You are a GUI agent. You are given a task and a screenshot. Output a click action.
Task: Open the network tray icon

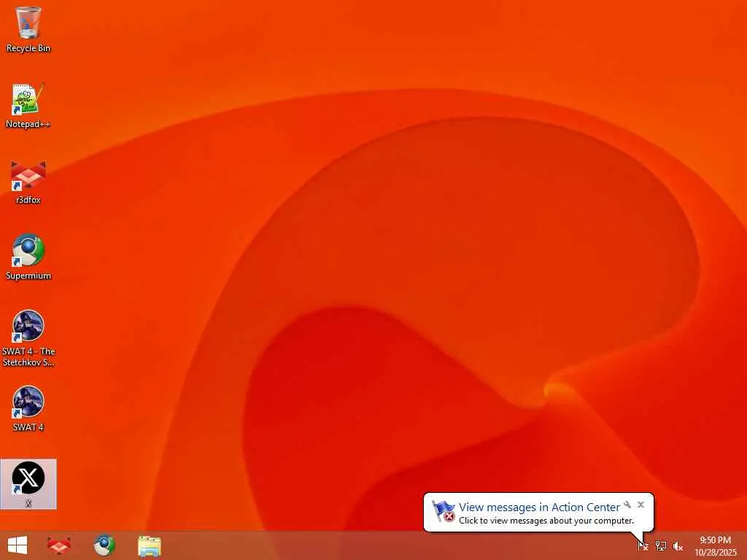click(x=660, y=545)
